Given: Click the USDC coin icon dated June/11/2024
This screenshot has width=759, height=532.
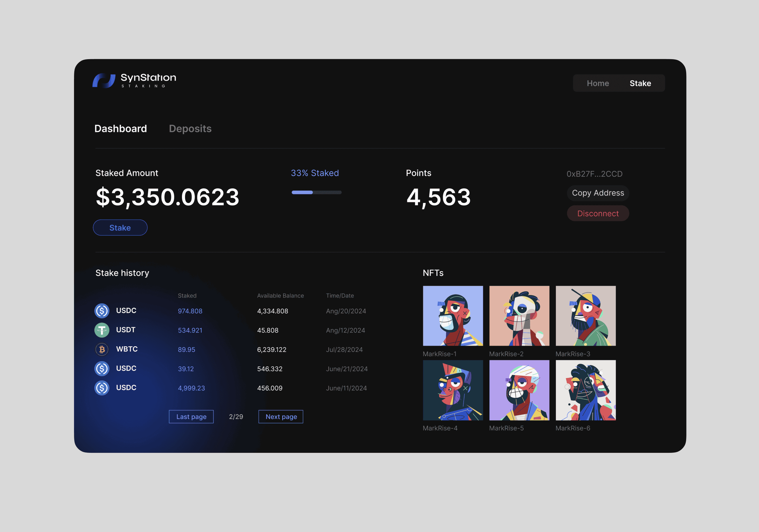Looking at the screenshot, I should tap(102, 388).
